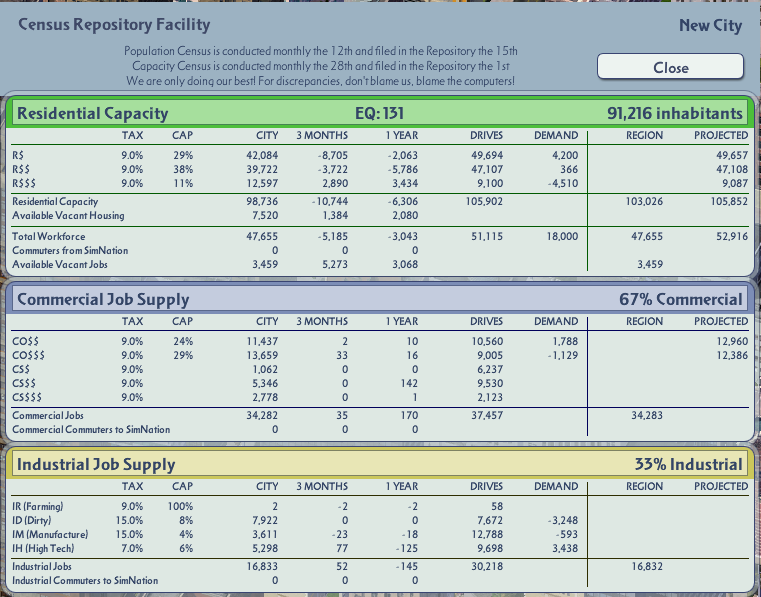The image size is (761, 597).
Task: Select the Total Workforce row label
Action: (49, 236)
